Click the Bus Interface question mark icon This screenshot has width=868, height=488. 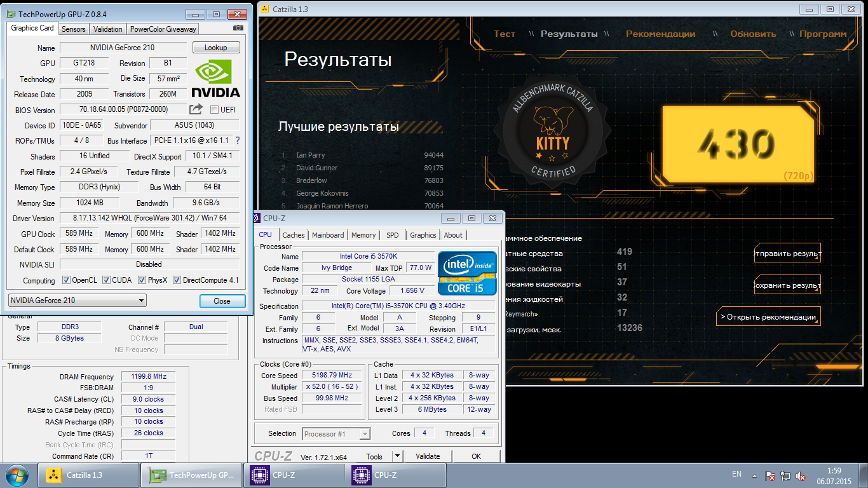click(238, 140)
